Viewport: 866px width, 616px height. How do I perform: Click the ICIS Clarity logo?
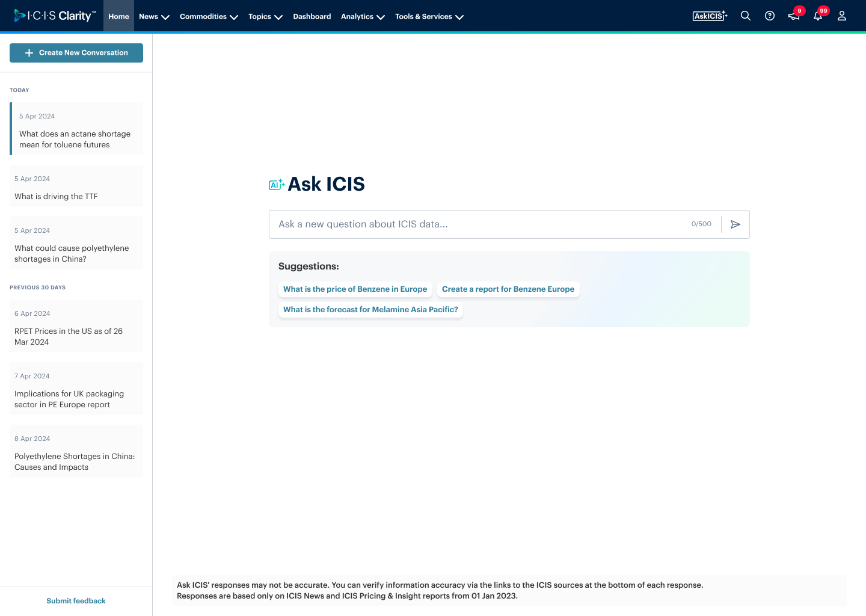[x=53, y=16]
